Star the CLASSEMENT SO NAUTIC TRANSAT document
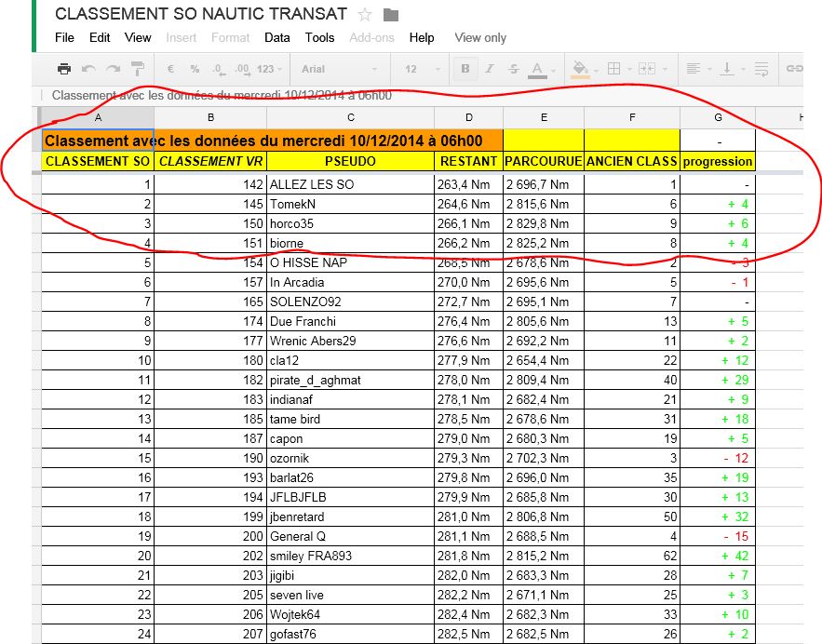The height and width of the screenshot is (644, 822). (366, 15)
